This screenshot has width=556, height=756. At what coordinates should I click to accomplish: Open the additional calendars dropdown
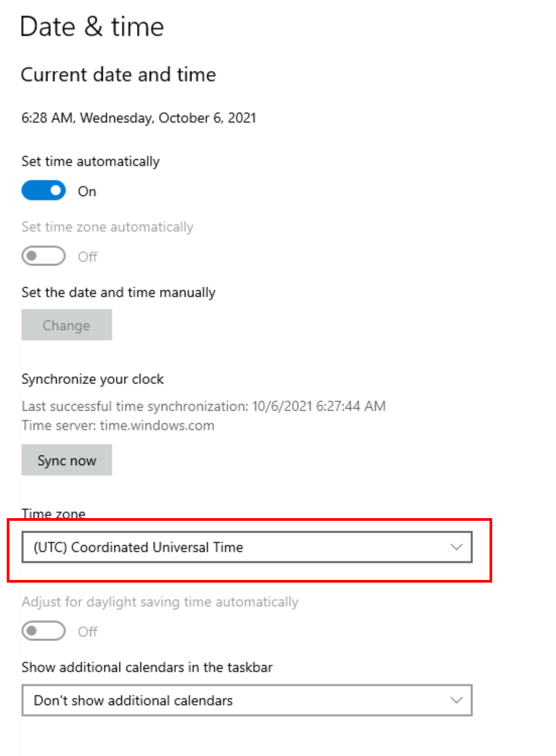click(x=246, y=700)
